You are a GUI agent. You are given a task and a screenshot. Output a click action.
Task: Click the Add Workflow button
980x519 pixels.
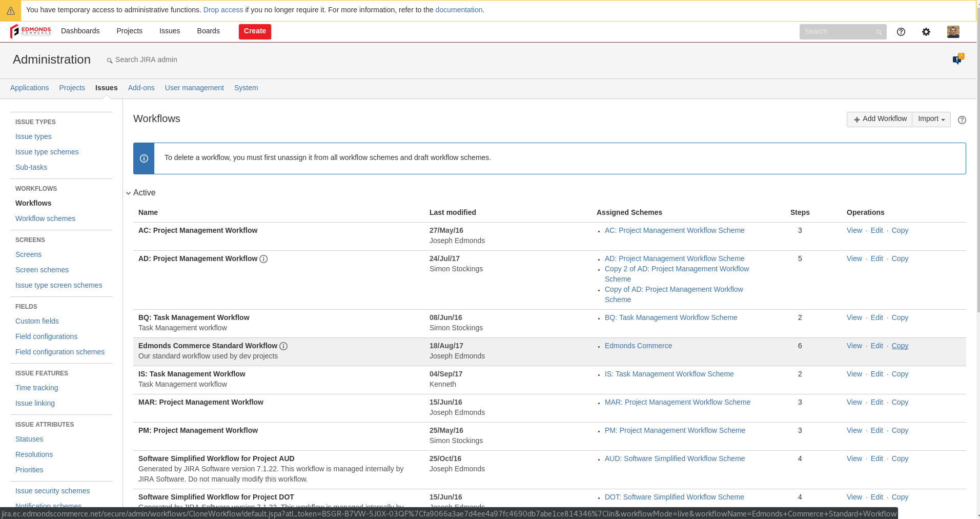(x=880, y=119)
